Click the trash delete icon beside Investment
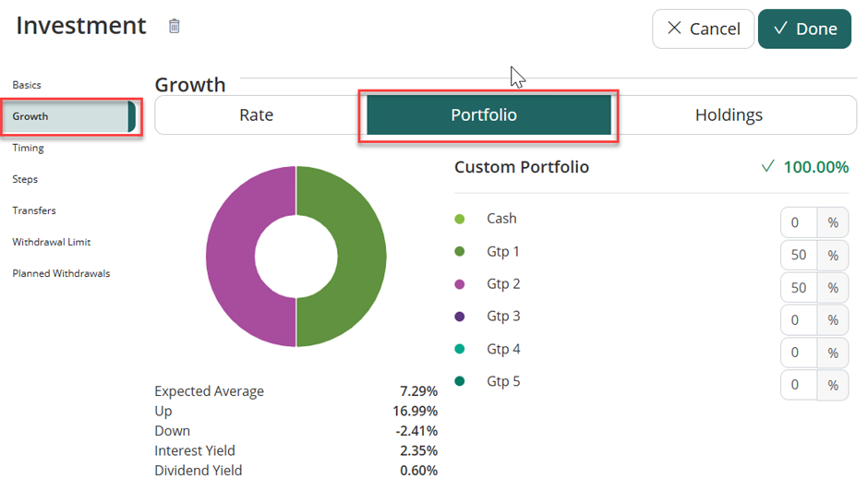Screen dimensions: 868x491 click(x=174, y=26)
